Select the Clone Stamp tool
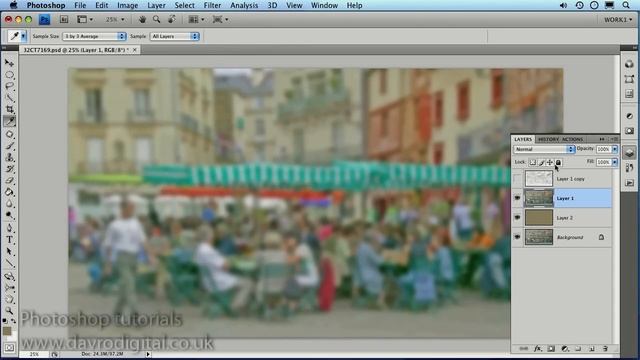Screen dimensions: 640x360 (9, 157)
